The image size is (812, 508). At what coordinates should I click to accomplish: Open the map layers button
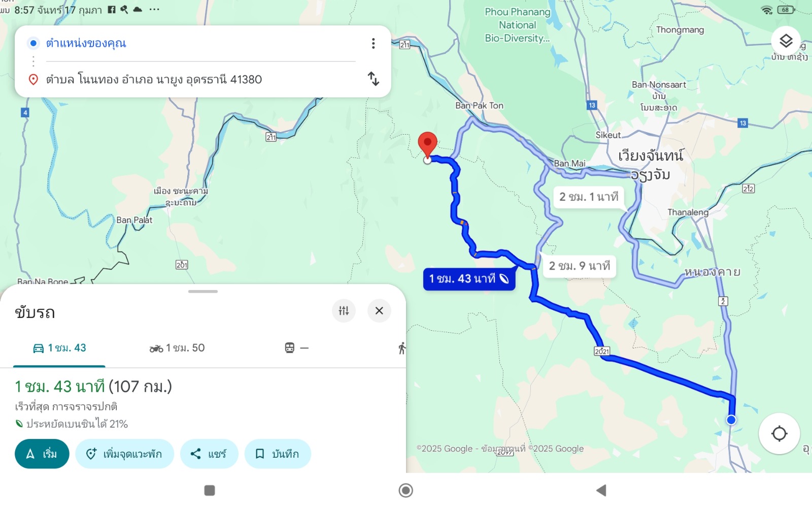[x=786, y=41]
